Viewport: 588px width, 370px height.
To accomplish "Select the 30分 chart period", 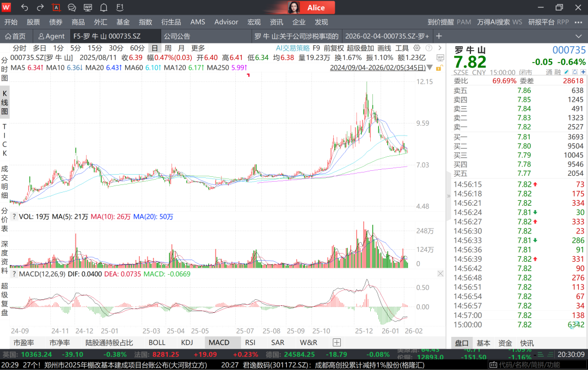I will [116, 48].
